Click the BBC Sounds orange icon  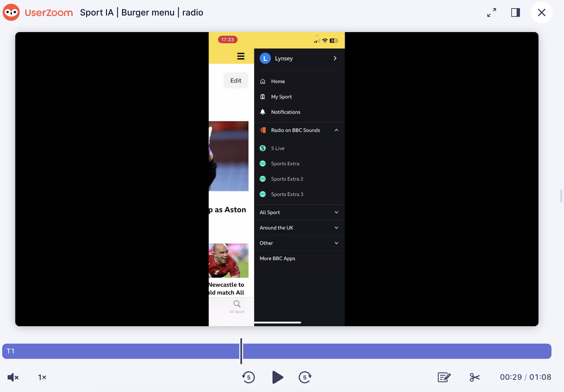coord(263,130)
